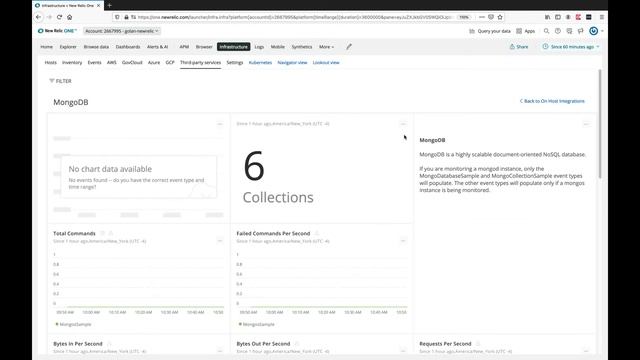Open the page actions three-dot menu

[x=482, y=17]
